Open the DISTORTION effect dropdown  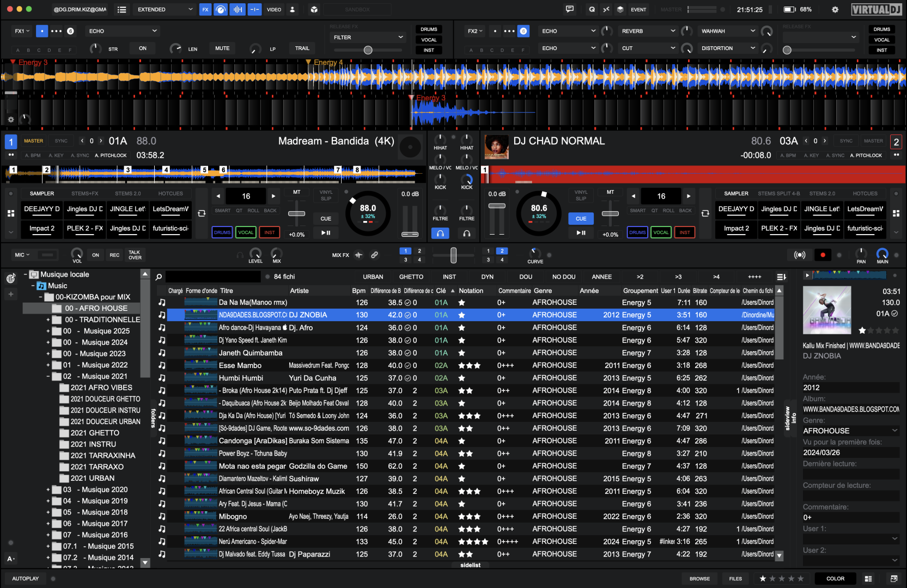[728, 48]
